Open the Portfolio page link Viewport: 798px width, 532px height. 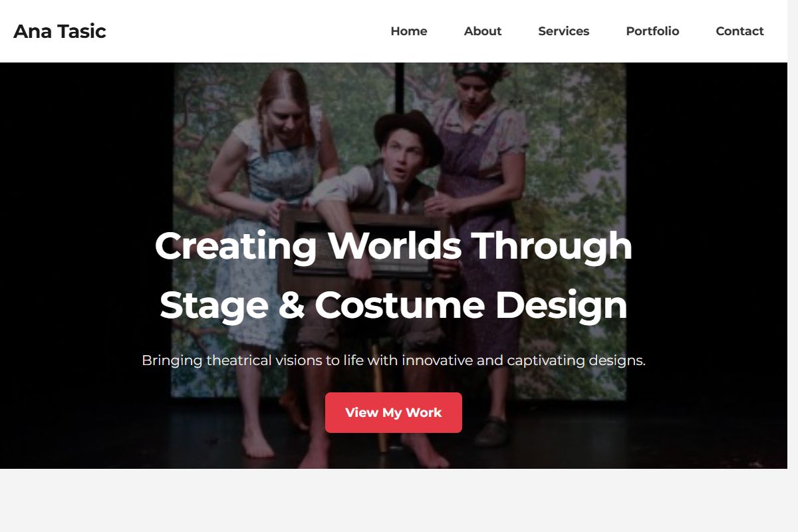652,31
